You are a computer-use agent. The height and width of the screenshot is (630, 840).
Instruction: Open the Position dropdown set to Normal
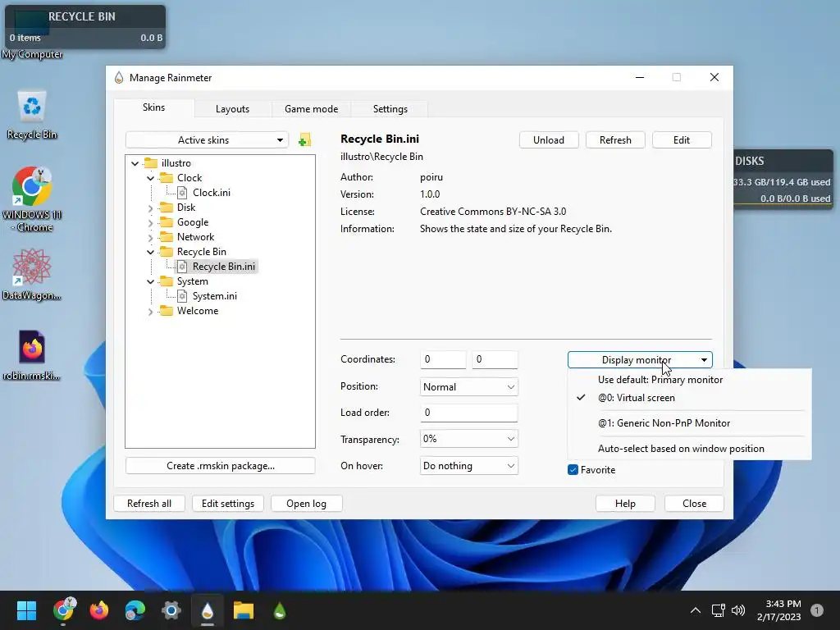(x=468, y=387)
